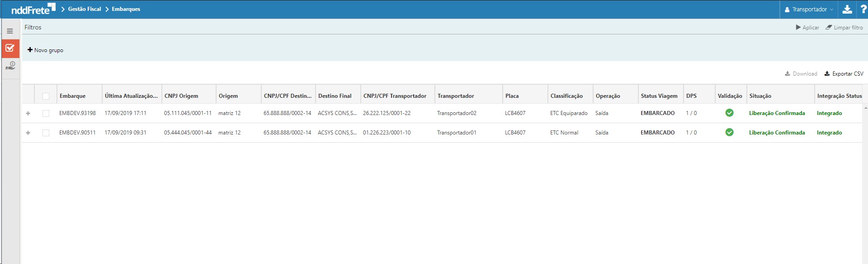Select the orange checkmark Gestão Fiscal sidebar icon

coord(10,48)
